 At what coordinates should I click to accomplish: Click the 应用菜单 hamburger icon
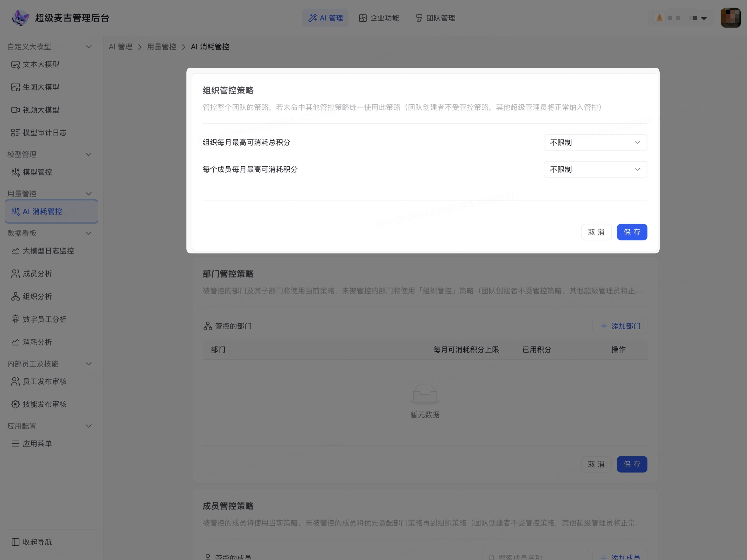click(15, 444)
